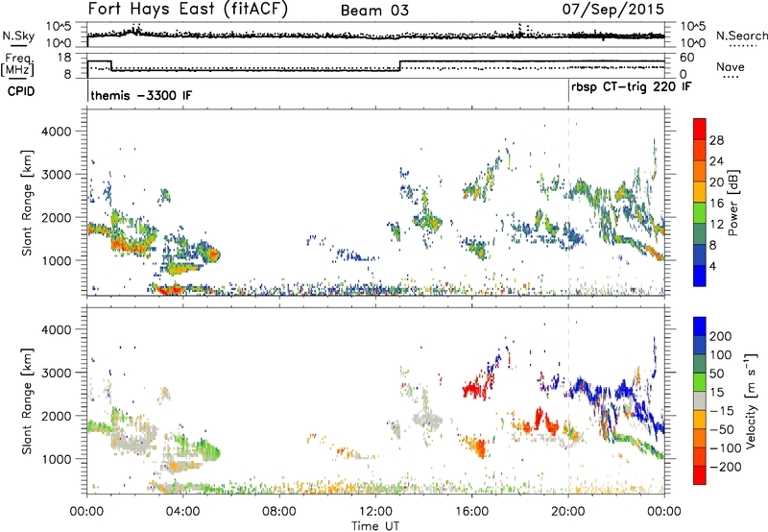Click the 'CPID' label
The width and height of the screenshot is (768, 532).
[21, 91]
